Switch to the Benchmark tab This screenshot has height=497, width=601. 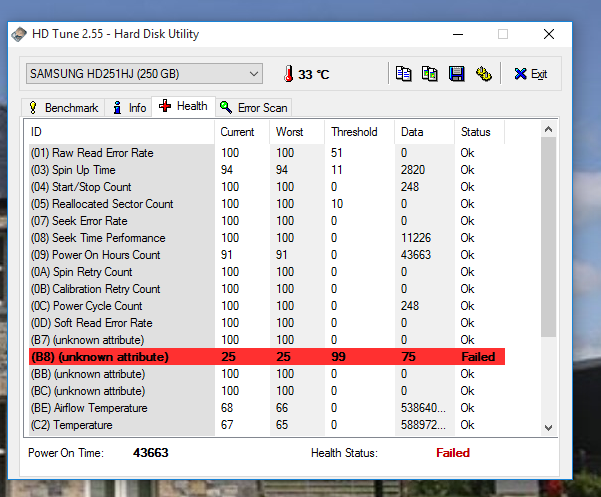point(63,108)
